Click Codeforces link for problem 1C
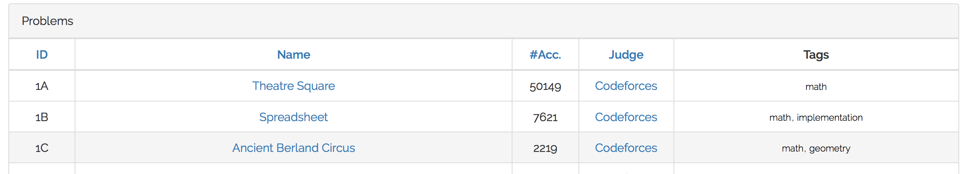The height and width of the screenshot is (174, 980). point(626,148)
